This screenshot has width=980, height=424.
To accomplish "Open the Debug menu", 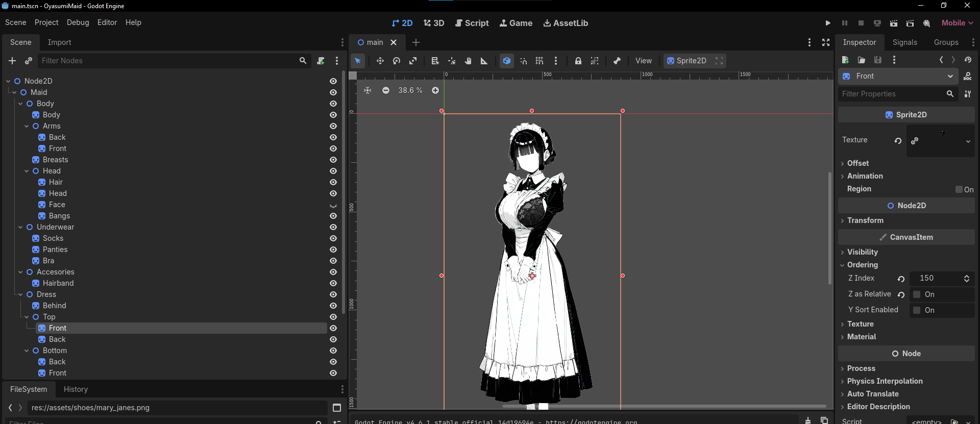I will click(78, 22).
